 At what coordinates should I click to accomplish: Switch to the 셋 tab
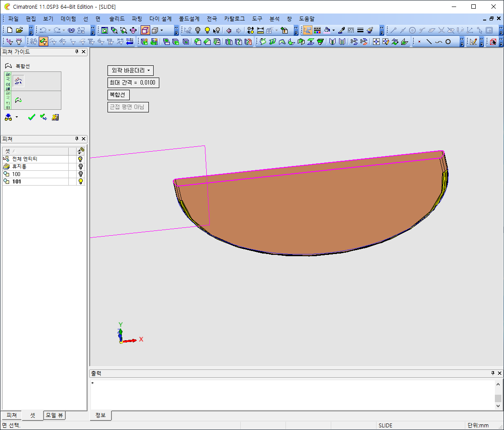tap(33, 415)
